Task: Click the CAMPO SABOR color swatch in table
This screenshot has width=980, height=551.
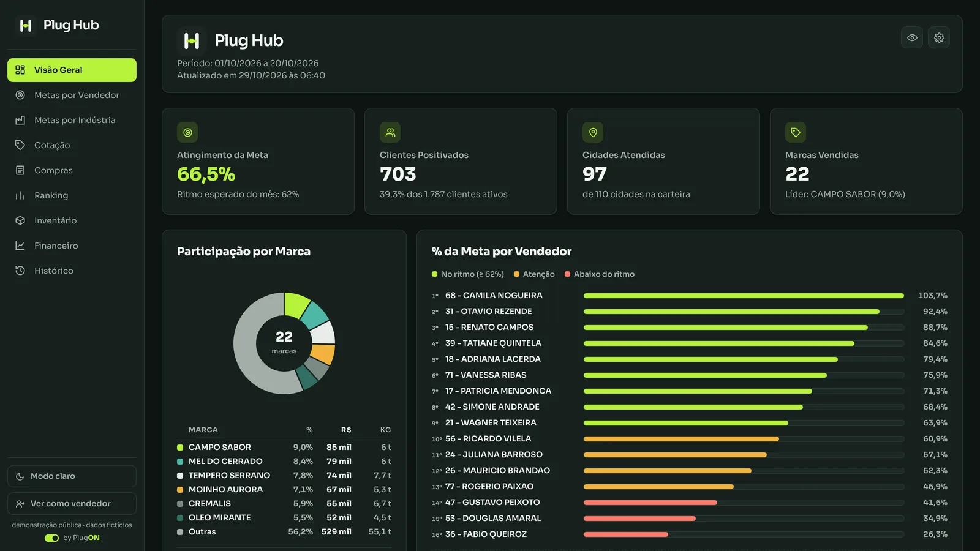Action: tap(180, 448)
